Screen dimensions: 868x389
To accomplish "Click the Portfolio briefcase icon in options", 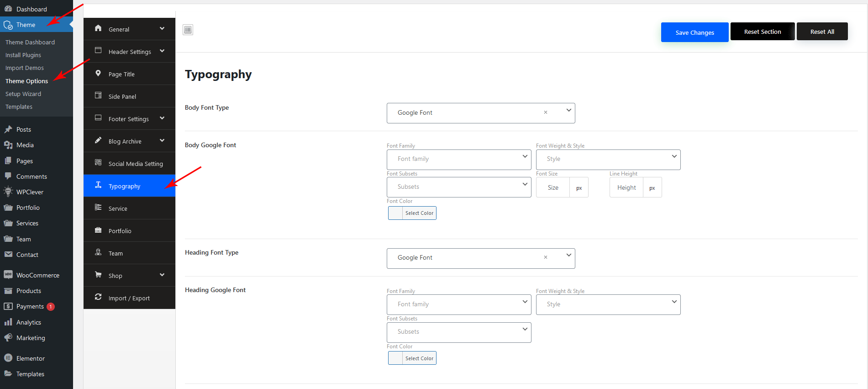I will coord(98,230).
